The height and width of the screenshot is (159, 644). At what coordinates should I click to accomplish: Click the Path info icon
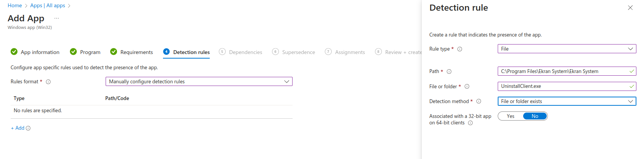pyautogui.click(x=449, y=72)
